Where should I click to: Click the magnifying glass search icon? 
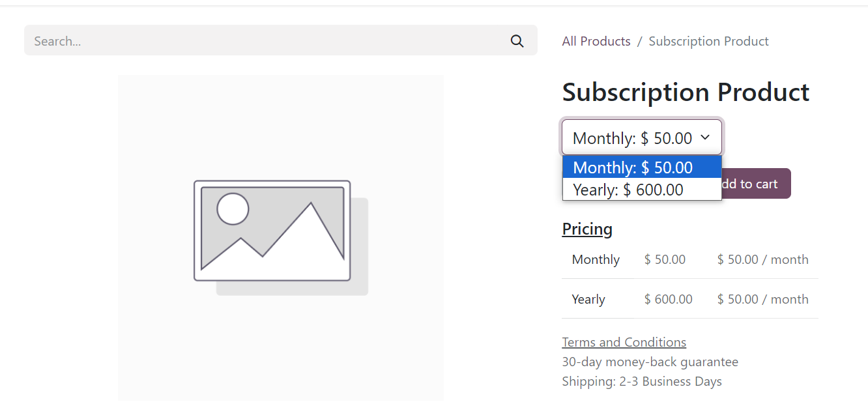(x=517, y=41)
